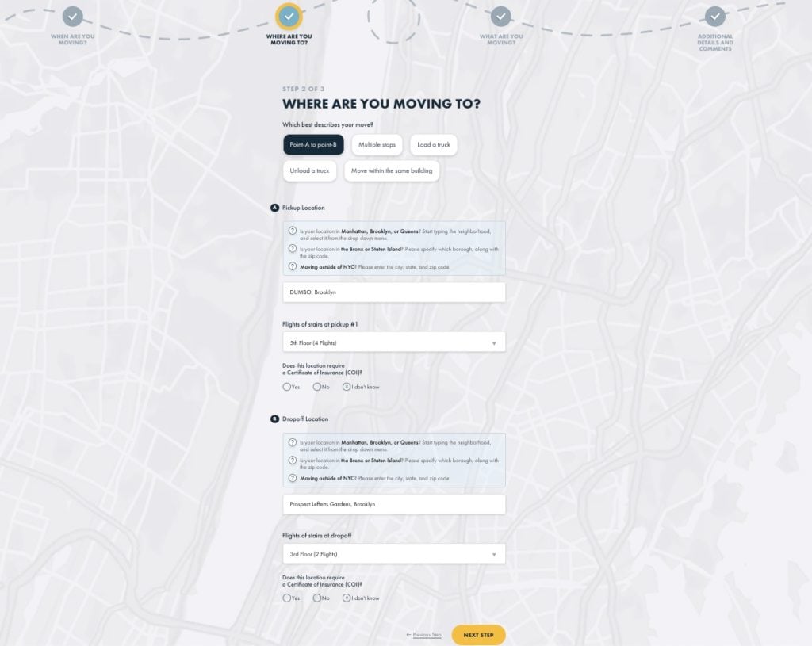Click the highlighted 'Where are you moving to?' step icon
The image size is (812, 646).
tap(289, 16)
